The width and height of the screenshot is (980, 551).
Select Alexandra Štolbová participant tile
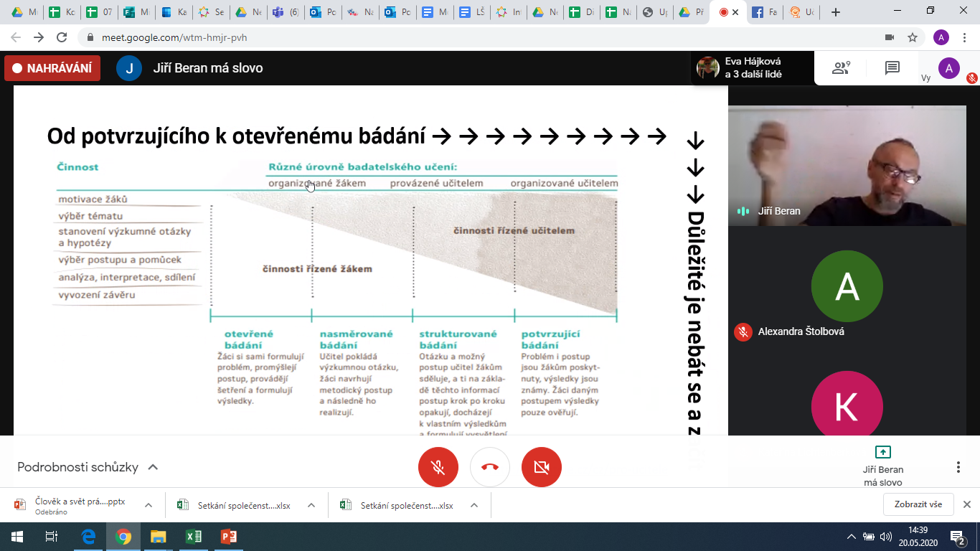847,294
